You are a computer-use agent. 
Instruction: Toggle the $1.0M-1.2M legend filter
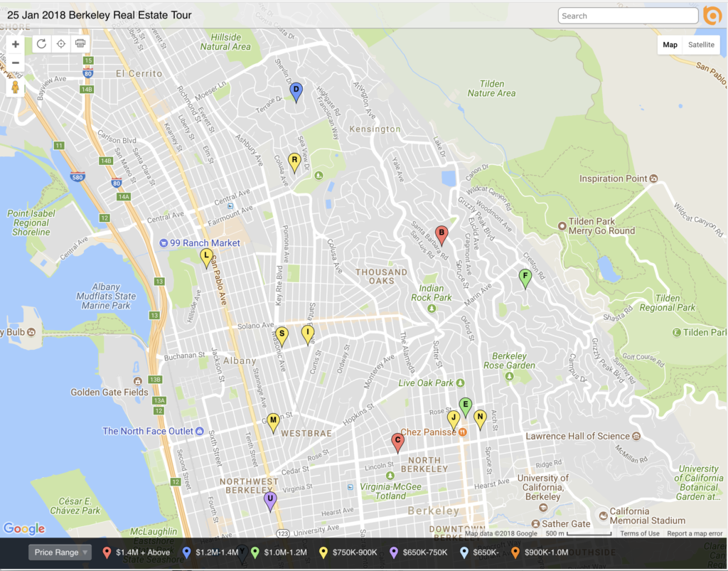coord(279,553)
